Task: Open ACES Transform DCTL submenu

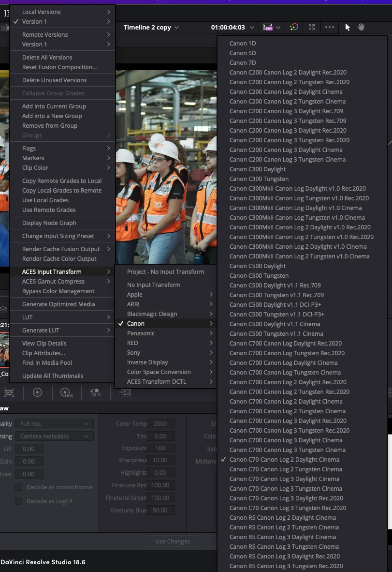Action: tap(166, 382)
